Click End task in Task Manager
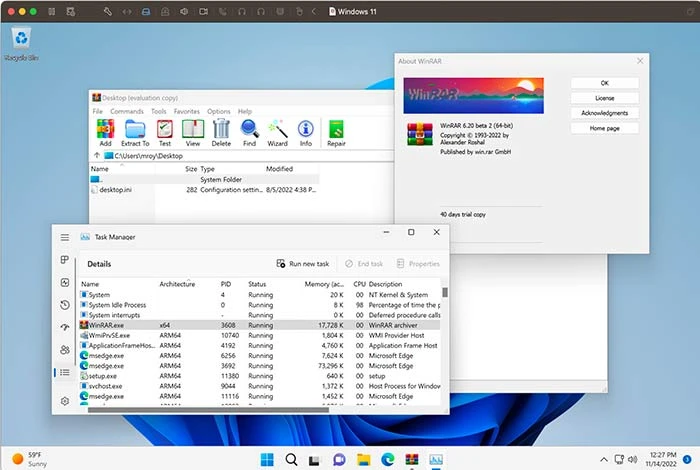The height and width of the screenshot is (470, 700). pyautogui.click(x=364, y=264)
